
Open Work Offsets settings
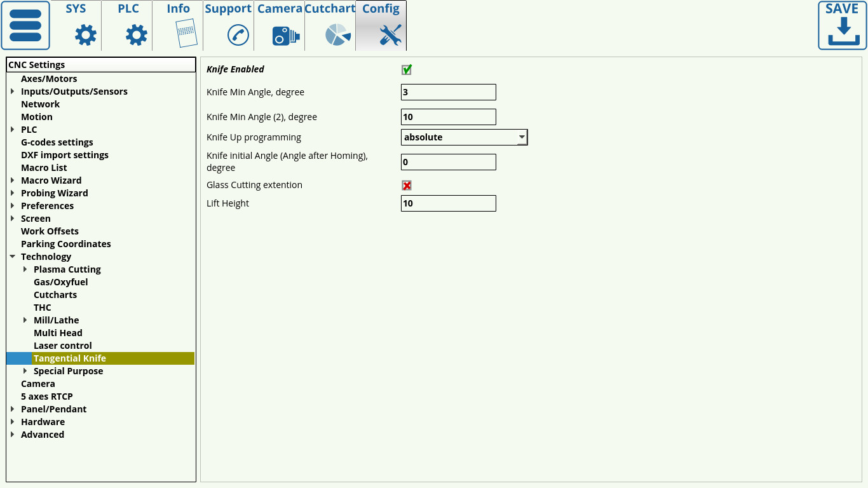(50, 231)
